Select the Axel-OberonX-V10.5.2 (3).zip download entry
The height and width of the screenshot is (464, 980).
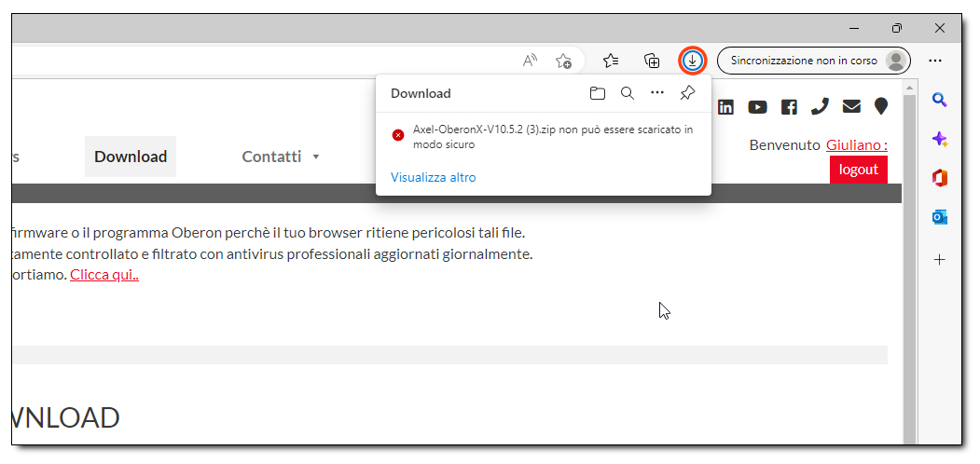tap(543, 137)
